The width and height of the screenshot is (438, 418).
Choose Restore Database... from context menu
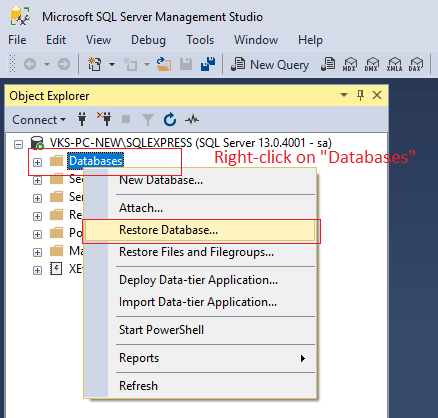click(200, 230)
